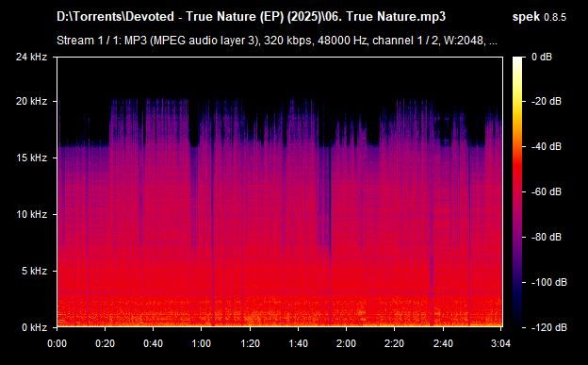Click the 2:20 time axis label

[x=394, y=343]
